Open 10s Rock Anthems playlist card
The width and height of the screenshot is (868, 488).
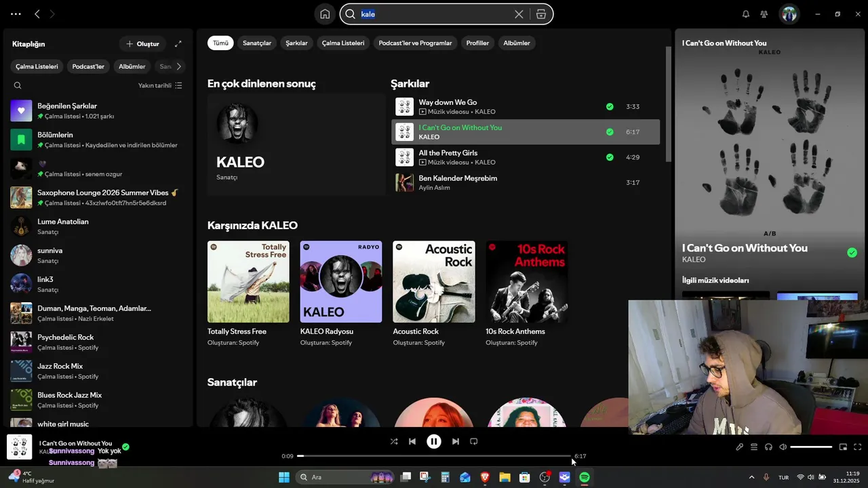point(527,293)
